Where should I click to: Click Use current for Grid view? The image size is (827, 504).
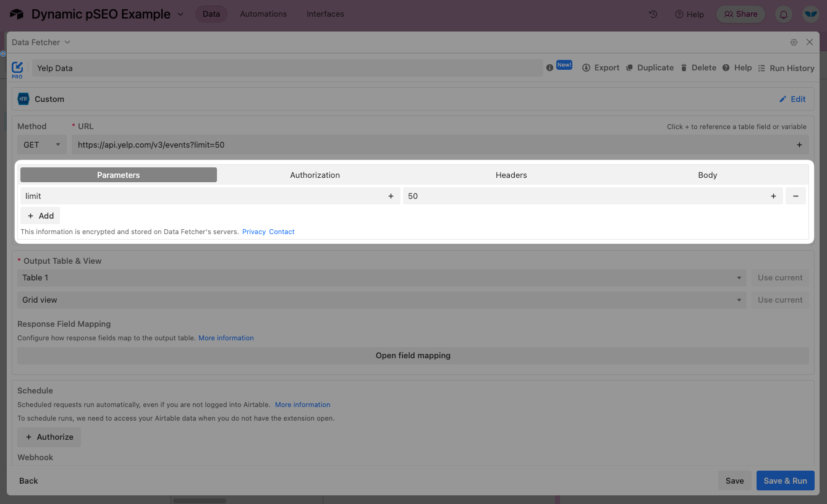780,300
